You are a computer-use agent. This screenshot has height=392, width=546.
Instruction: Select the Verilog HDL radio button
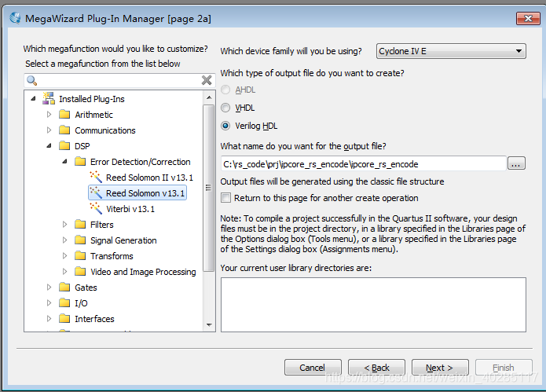[225, 126]
